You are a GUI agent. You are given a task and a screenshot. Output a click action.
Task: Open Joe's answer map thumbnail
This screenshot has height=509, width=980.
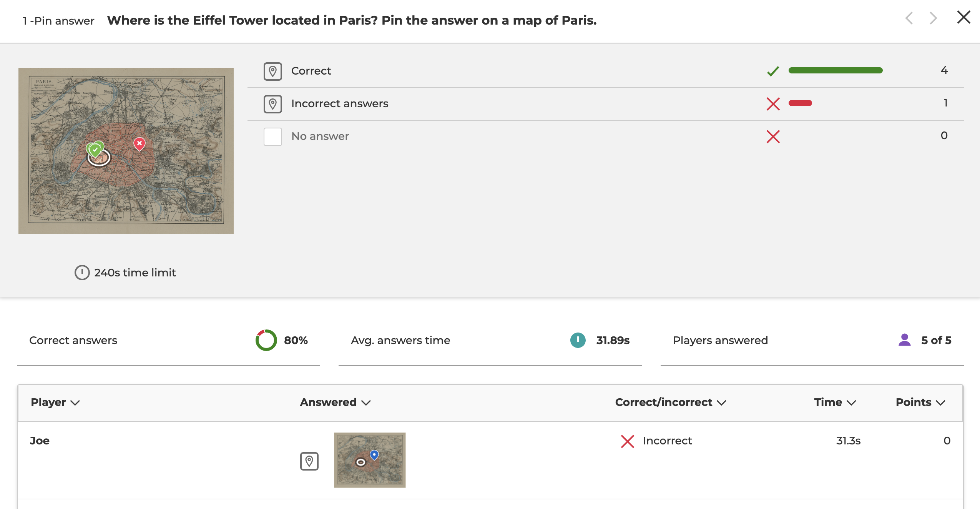tap(369, 460)
